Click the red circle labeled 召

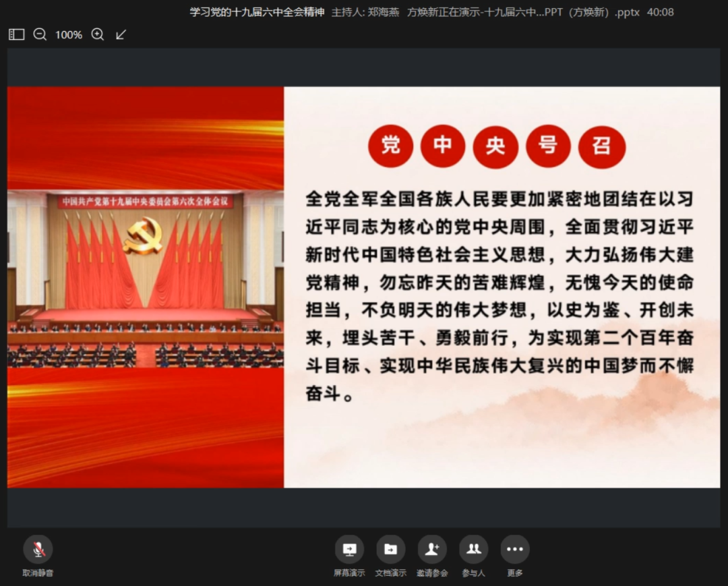[601, 146]
